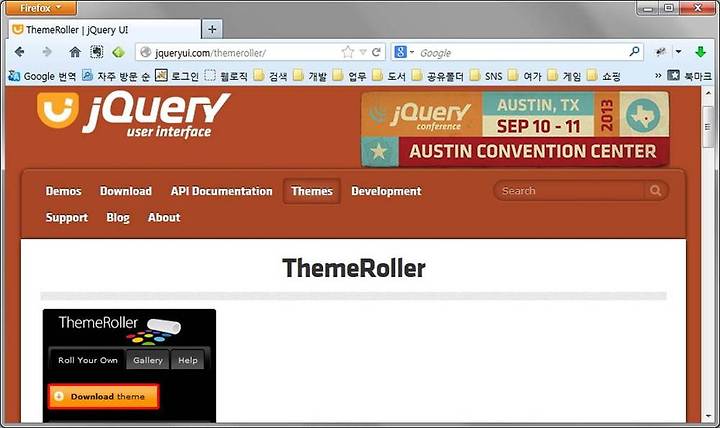Open the 공유폴더 bookmark folder
The width and height of the screenshot is (720, 428).
pyautogui.click(x=438, y=76)
